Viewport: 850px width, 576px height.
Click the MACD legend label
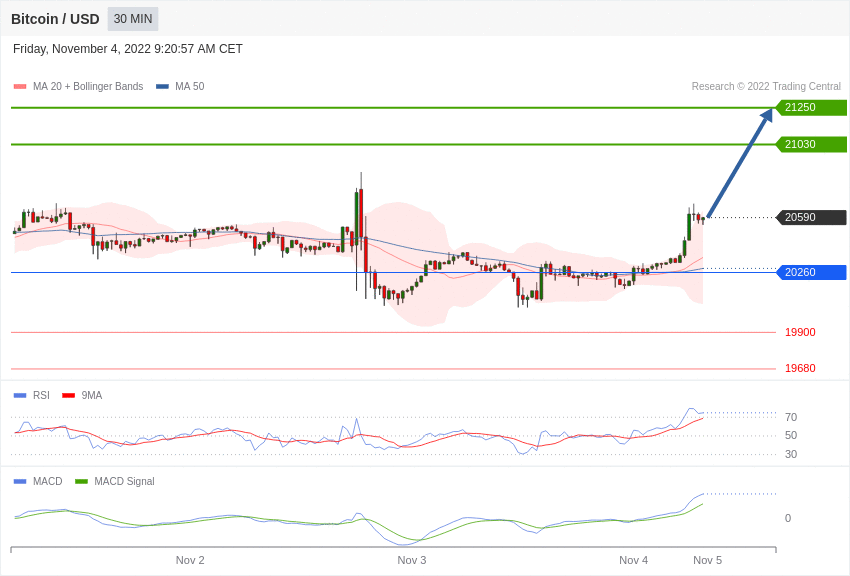point(48,481)
